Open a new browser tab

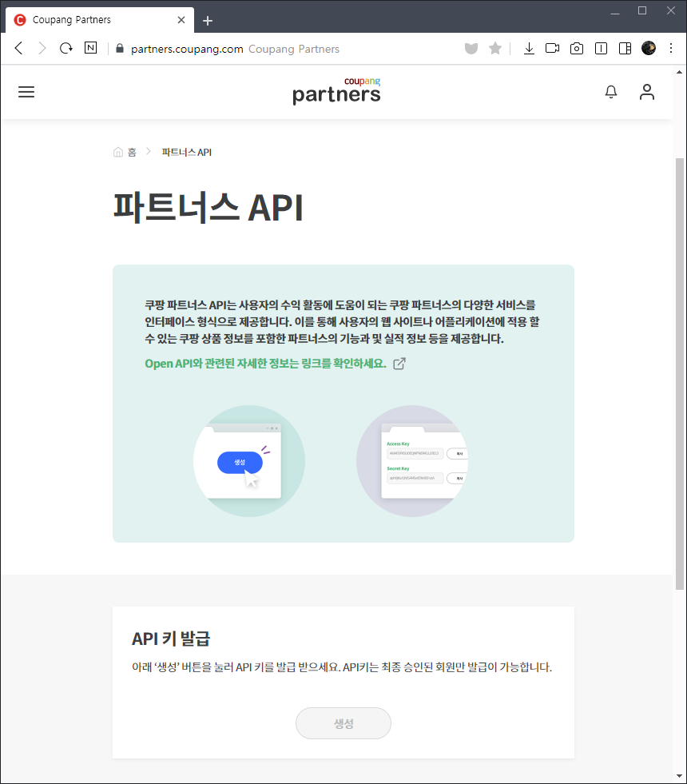pos(208,21)
